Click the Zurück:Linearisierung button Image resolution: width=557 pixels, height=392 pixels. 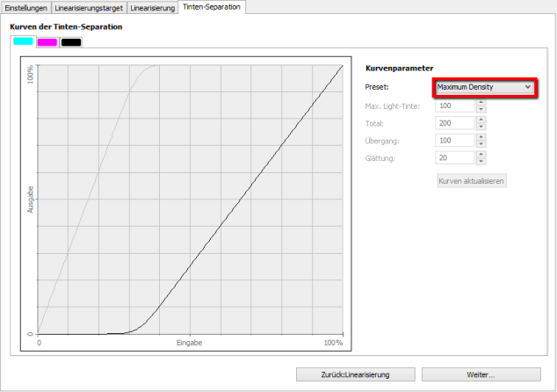[x=355, y=374]
